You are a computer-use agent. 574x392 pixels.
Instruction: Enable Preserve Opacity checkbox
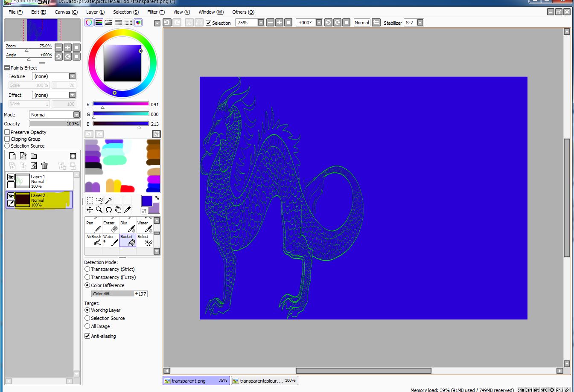coord(7,132)
